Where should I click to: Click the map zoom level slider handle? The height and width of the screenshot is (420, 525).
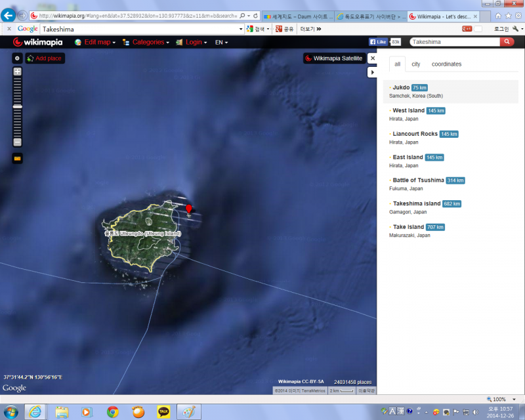click(18, 106)
